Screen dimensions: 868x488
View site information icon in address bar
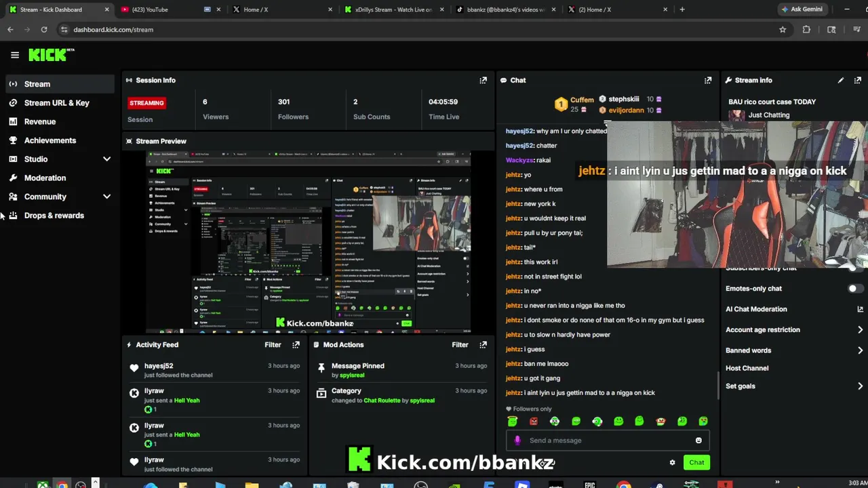point(64,29)
